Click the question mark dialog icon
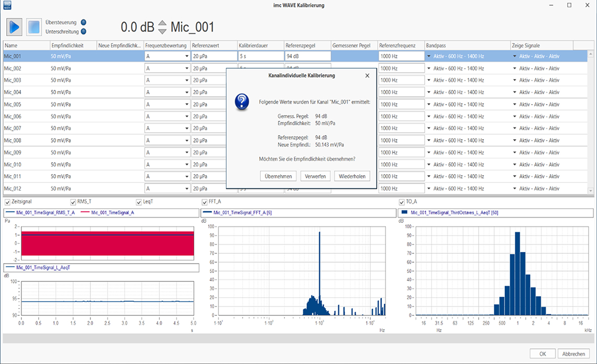This screenshot has height=364, width=597. [x=241, y=101]
